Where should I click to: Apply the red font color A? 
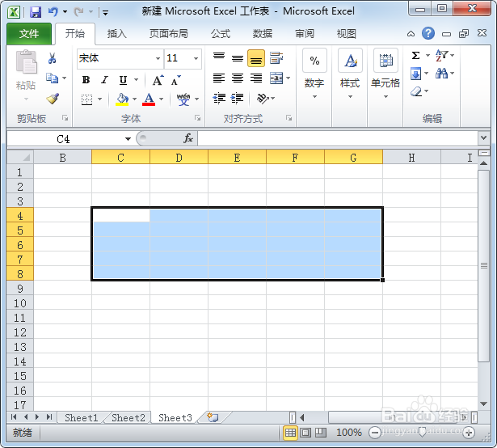tap(149, 99)
